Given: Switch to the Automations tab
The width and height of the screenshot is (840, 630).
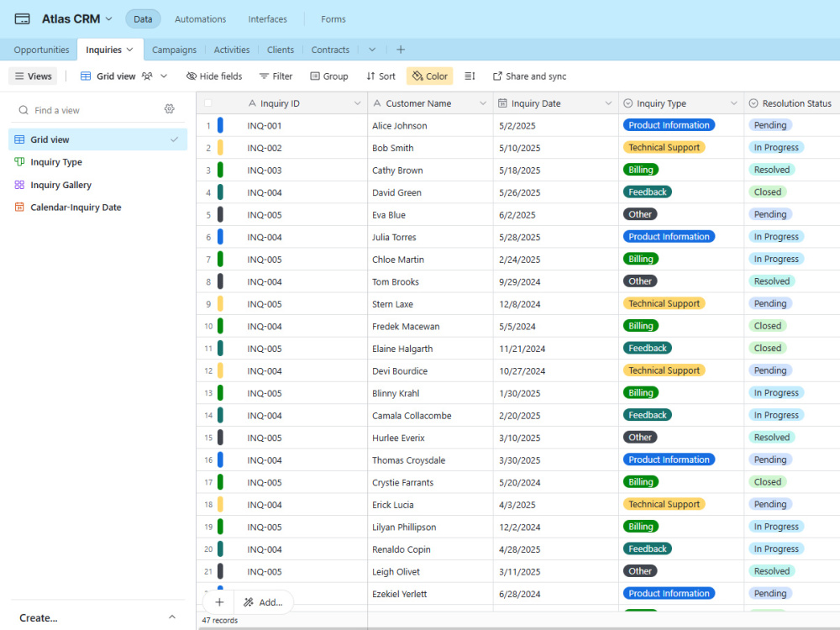Looking at the screenshot, I should pos(201,18).
